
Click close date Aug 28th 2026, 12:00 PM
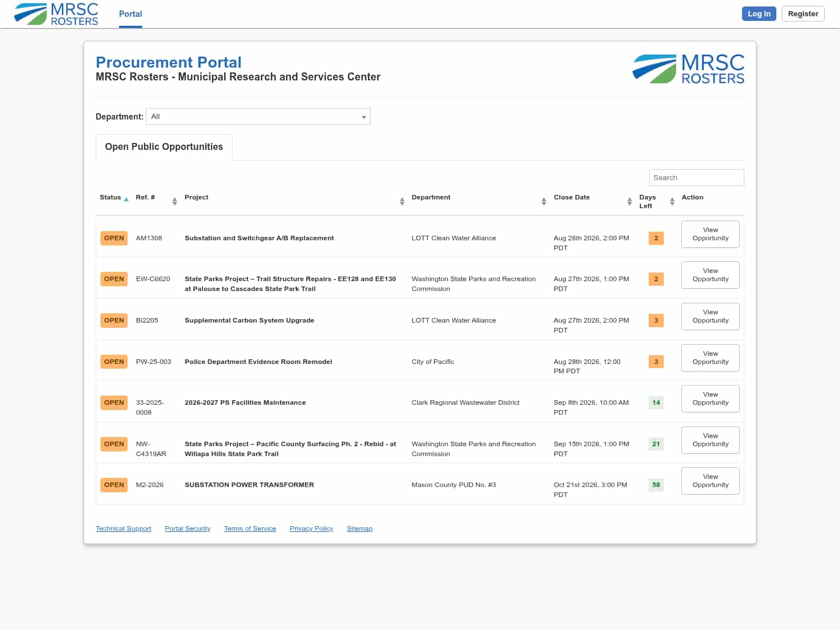(x=587, y=366)
